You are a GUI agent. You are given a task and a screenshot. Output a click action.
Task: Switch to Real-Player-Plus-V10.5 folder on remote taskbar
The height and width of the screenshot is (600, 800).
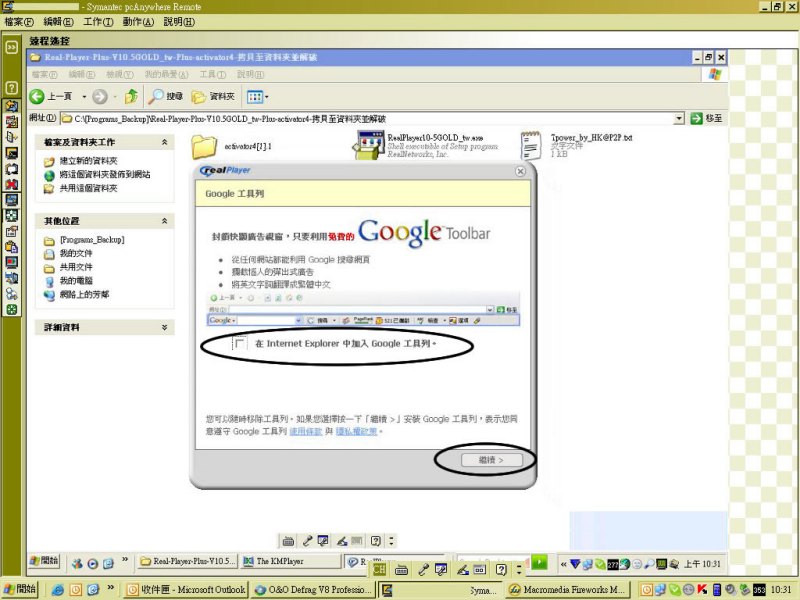point(188,561)
